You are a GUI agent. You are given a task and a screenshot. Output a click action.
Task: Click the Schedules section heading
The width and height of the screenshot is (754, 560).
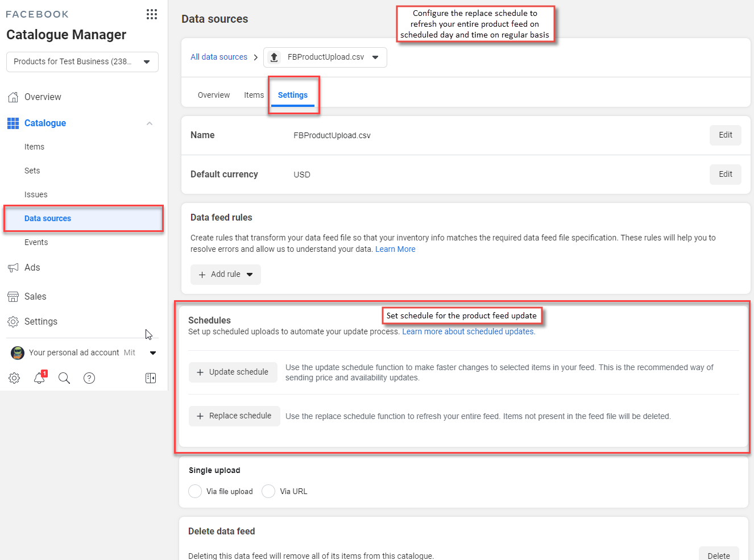[x=209, y=321]
